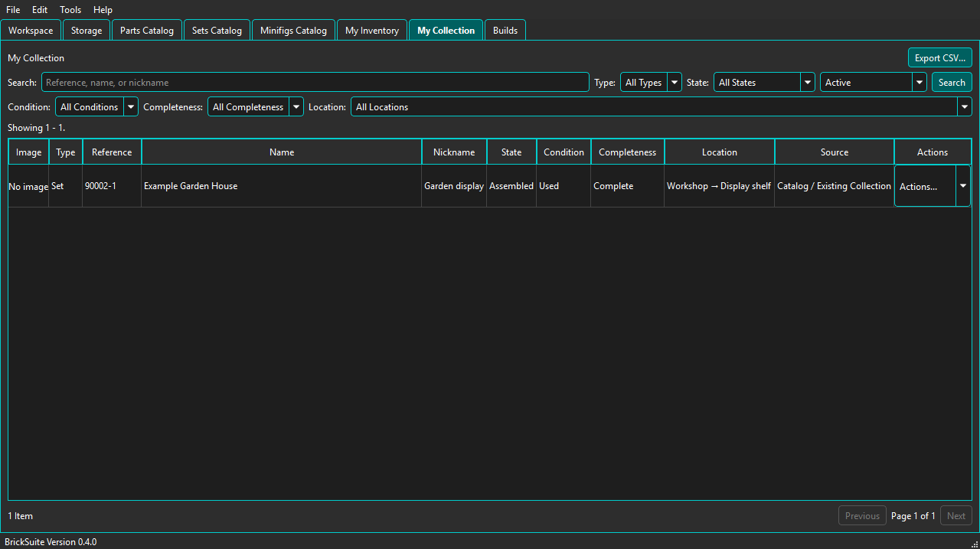This screenshot has height=549, width=980.
Task: Click the Search button
Action: (952, 83)
